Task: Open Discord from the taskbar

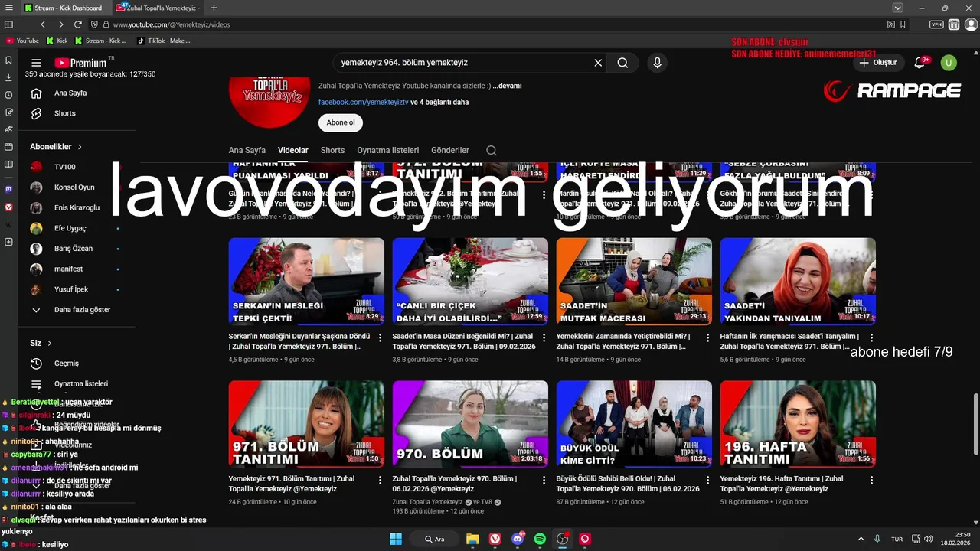Action: pos(518,539)
